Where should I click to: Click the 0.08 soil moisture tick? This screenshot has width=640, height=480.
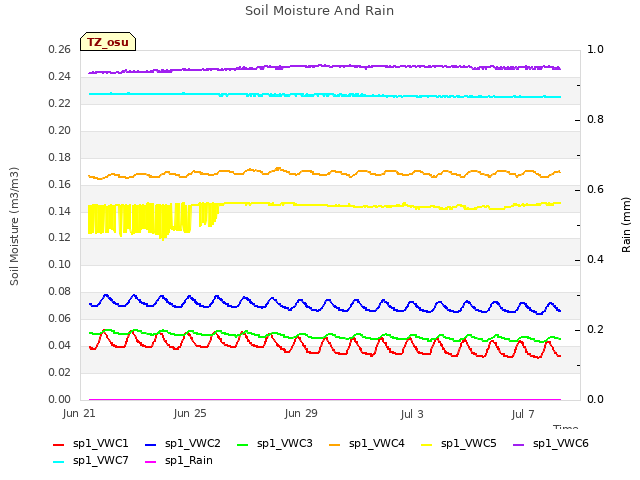[60, 291]
